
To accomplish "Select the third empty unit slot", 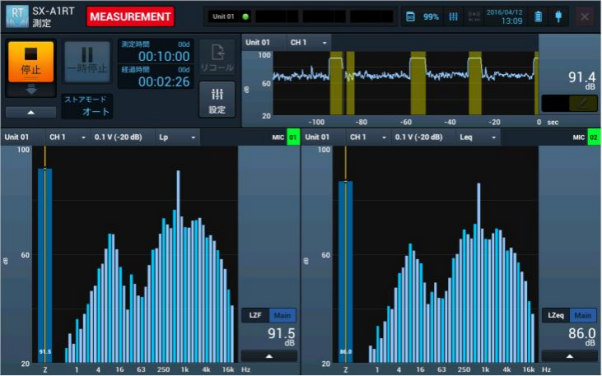I will 324,17.
